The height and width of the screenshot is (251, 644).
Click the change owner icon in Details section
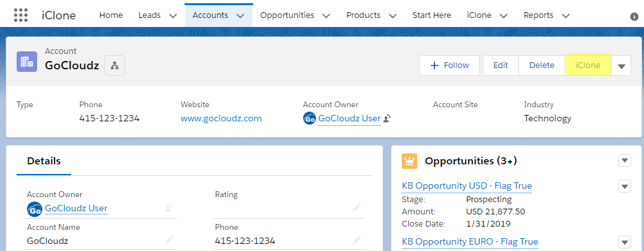tap(169, 208)
